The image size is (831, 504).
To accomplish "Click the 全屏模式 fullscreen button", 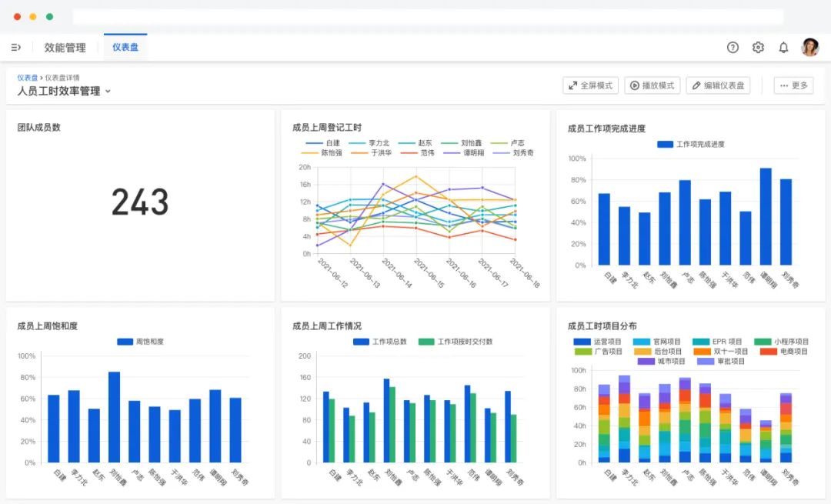I will click(590, 85).
